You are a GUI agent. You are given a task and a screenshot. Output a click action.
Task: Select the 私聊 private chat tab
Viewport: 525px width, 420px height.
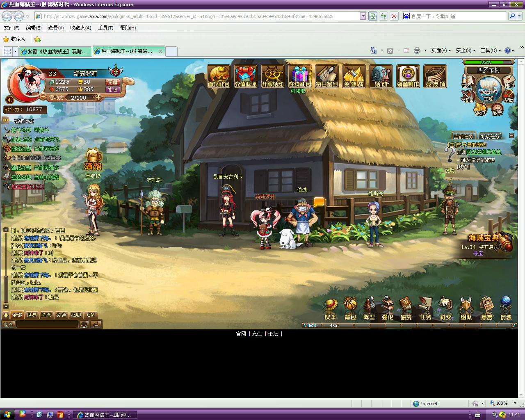(76, 315)
